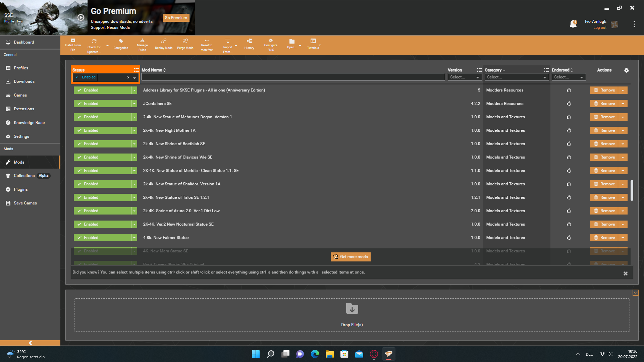Viewport: 644px width, 362px height.
Task: Click the Log out link
Action: pyautogui.click(x=600, y=28)
